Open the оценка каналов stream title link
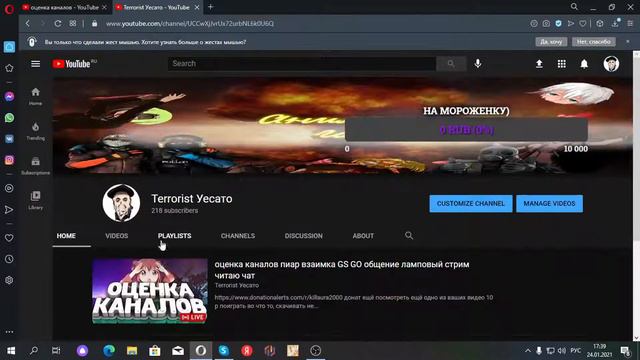 point(342,270)
